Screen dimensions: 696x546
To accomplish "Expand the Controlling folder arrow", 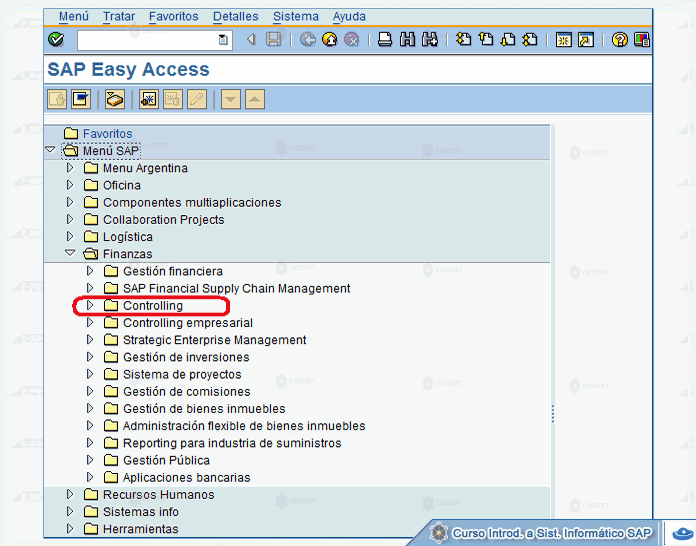I will [90, 305].
